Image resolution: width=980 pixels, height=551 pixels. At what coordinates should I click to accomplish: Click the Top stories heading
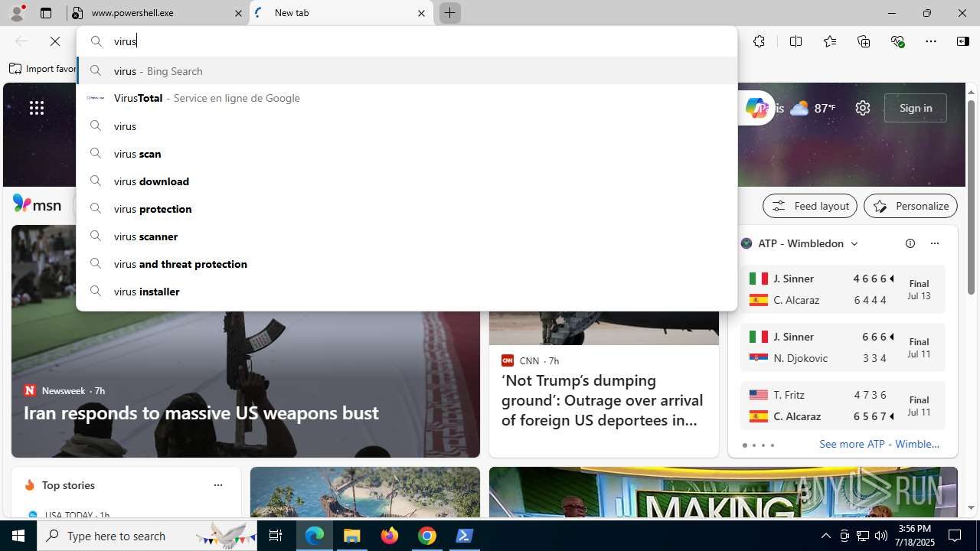tap(68, 485)
